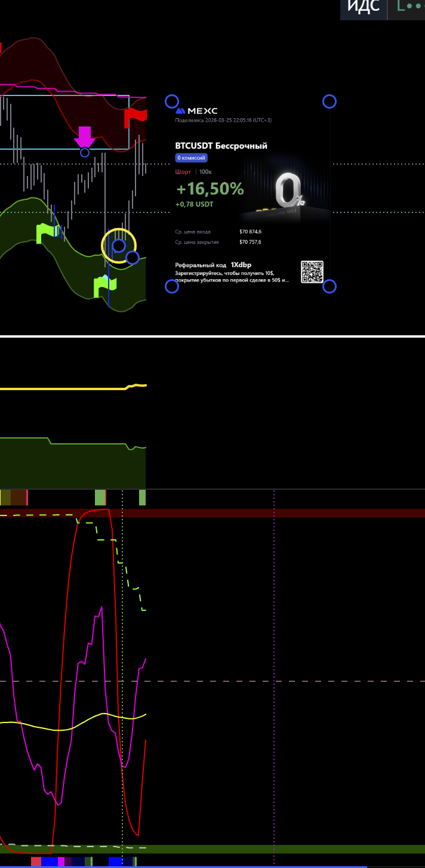This screenshot has height=868, width=425.
Task: Open the ИДС tab
Action: pos(364,8)
